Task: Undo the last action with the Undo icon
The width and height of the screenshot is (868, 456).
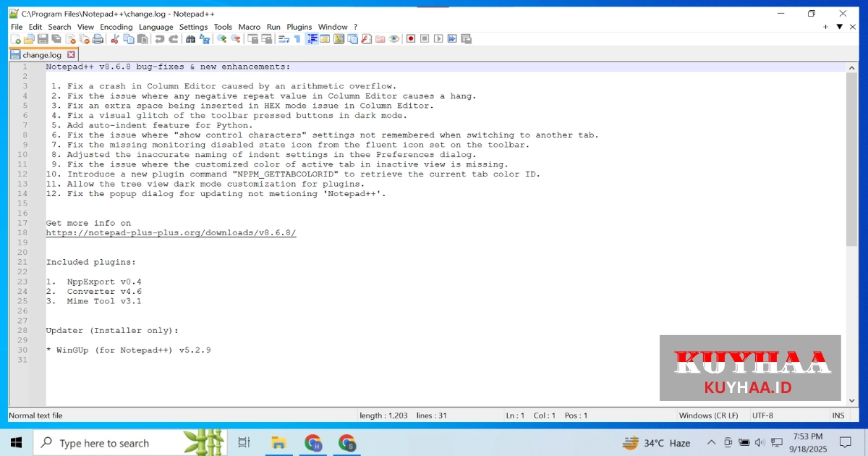Action: (160, 39)
